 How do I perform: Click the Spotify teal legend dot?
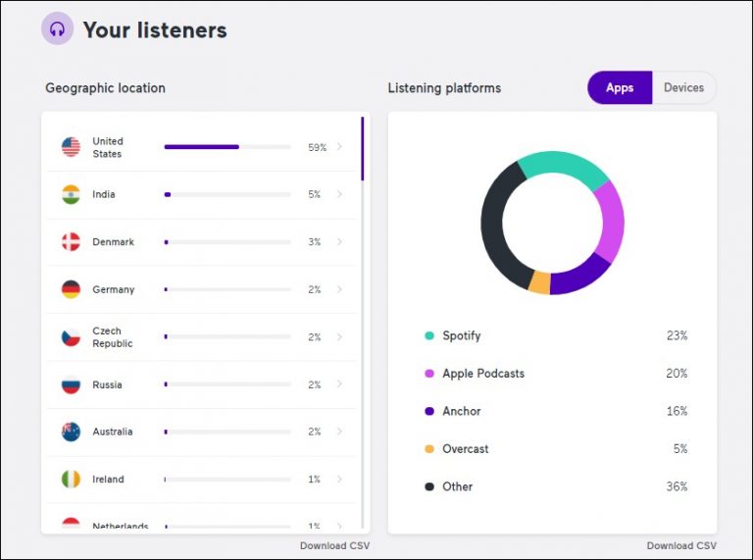pyautogui.click(x=429, y=335)
